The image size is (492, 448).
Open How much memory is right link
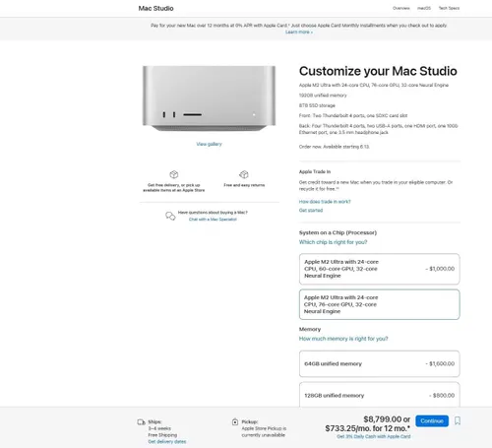tap(343, 339)
